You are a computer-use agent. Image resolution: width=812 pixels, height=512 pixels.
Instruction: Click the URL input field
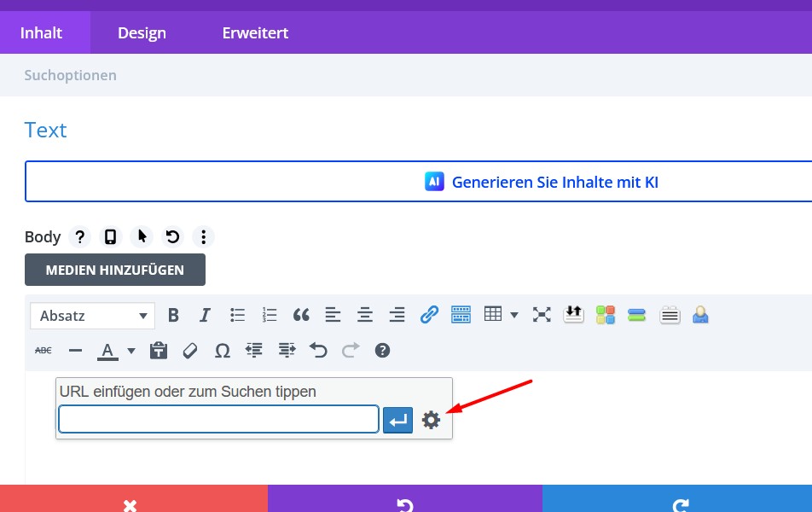pyautogui.click(x=218, y=419)
